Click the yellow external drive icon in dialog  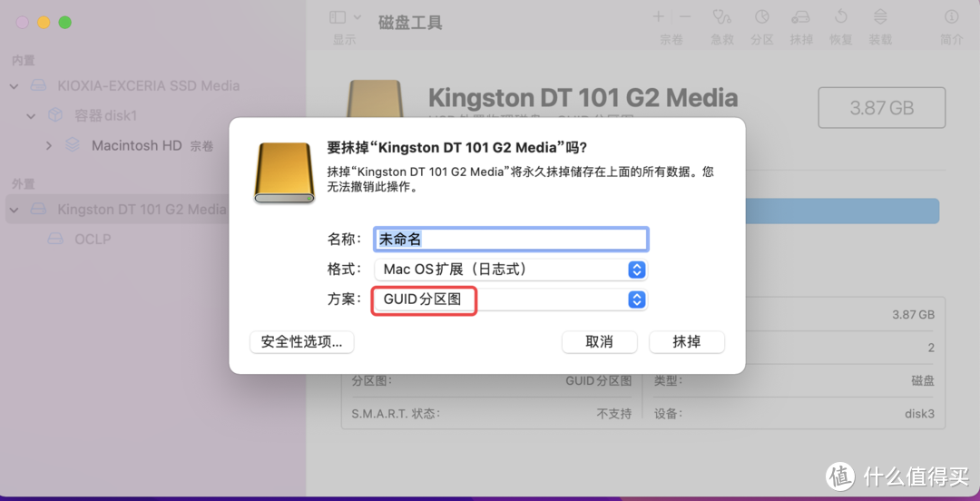point(284,172)
